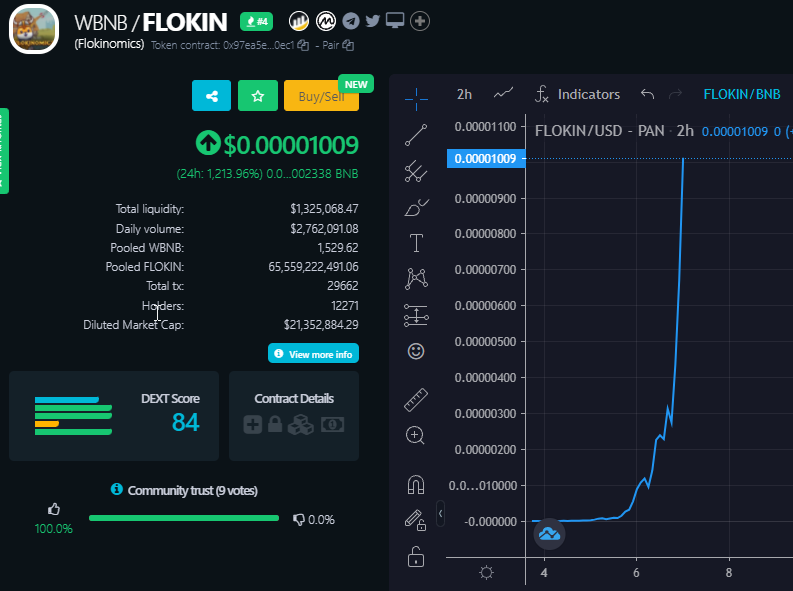This screenshot has width=793, height=591.
Task: Click the plus circle icon in header
Action: point(420,21)
